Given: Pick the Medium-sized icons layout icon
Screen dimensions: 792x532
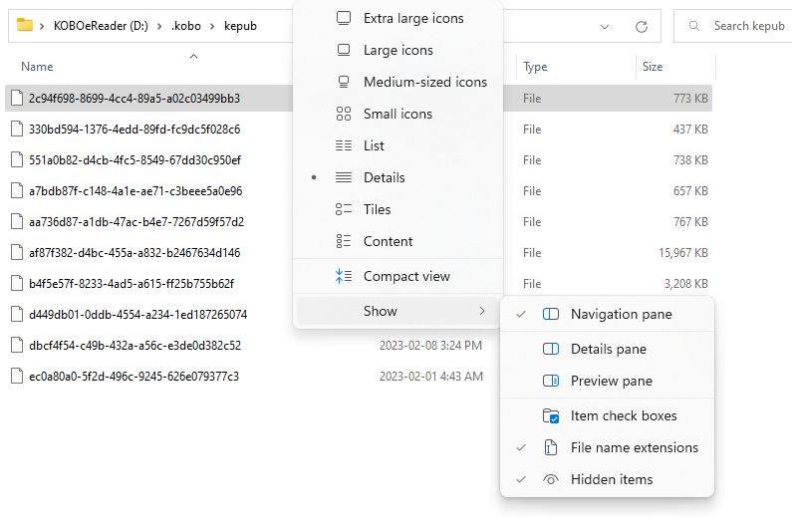Looking at the screenshot, I should (344, 82).
